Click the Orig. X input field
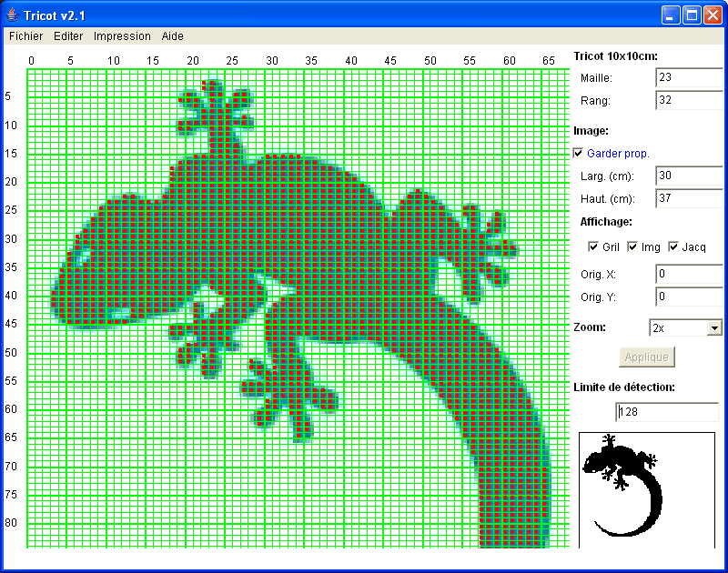 [x=689, y=274]
